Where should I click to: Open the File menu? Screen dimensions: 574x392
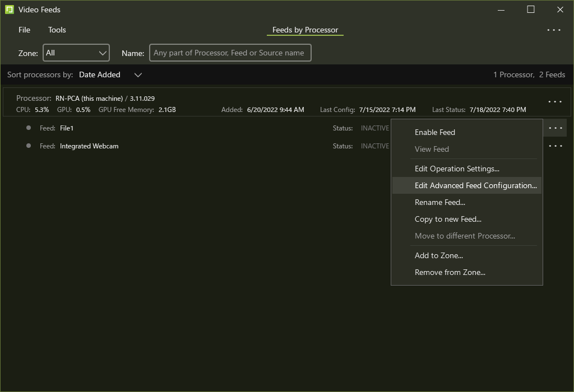click(24, 30)
